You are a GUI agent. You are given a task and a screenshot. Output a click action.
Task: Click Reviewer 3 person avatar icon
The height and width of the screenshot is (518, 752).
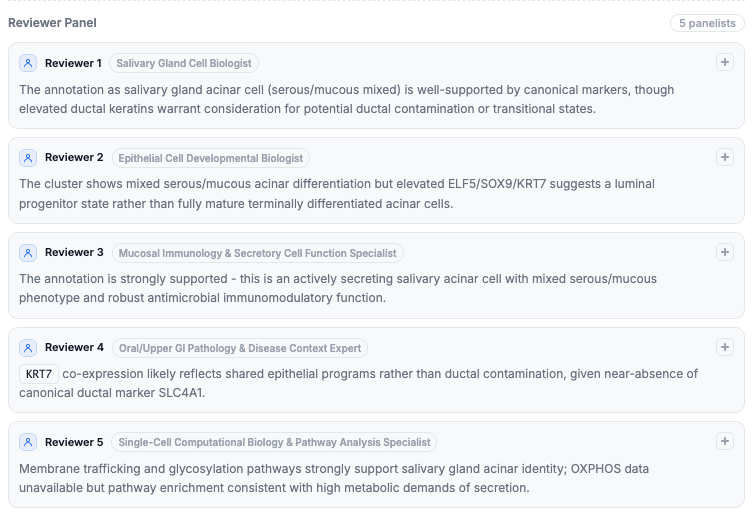[28, 253]
